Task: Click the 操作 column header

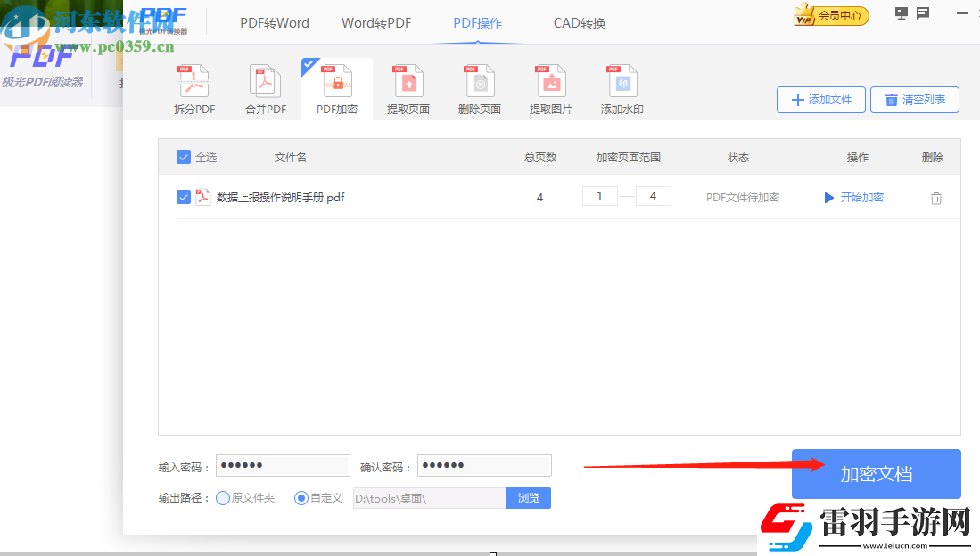Action: (x=858, y=158)
